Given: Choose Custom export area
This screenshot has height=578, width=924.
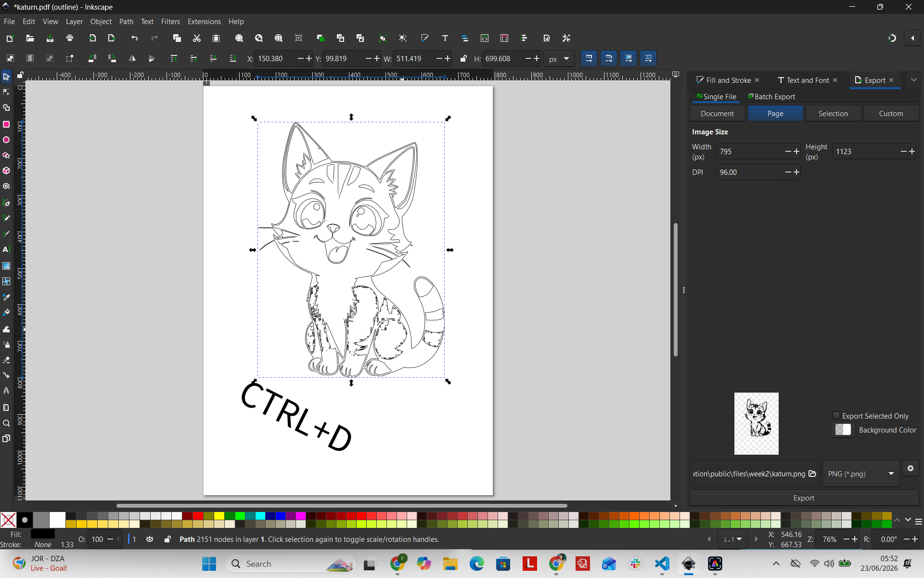Looking at the screenshot, I should (891, 113).
